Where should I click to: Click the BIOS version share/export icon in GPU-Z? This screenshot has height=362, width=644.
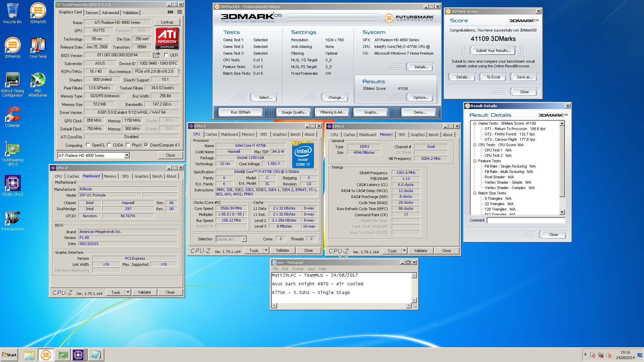click(157, 55)
